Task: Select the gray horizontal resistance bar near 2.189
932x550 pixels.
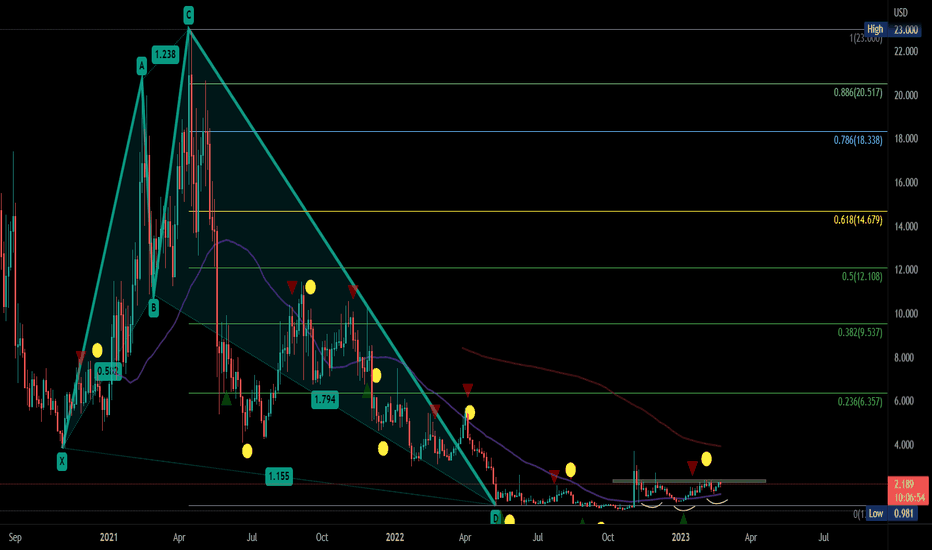Action: click(689, 480)
